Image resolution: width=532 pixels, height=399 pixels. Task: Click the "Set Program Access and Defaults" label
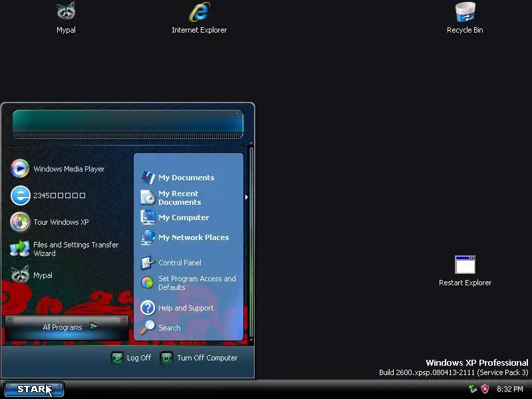pos(197,283)
